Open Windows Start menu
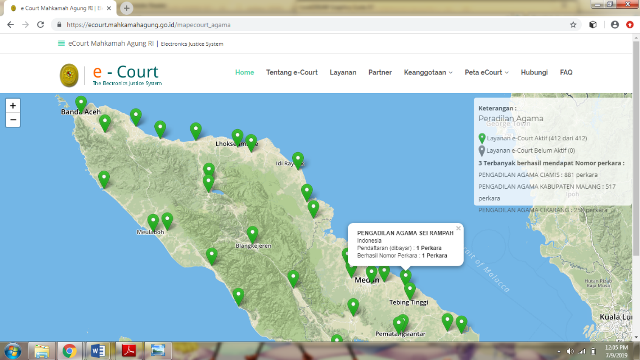This screenshot has width=640, height=360. coord(12,351)
